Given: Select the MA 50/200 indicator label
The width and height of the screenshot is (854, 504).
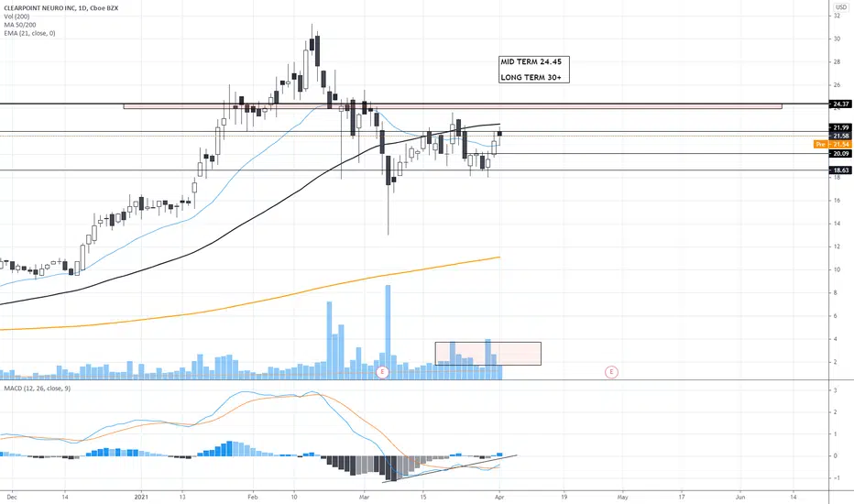Looking at the screenshot, I should [x=20, y=25].
